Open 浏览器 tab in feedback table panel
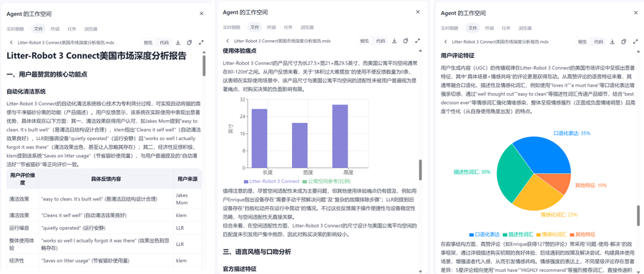Viewport: 644px width, 274px height. tap(91, 29)
